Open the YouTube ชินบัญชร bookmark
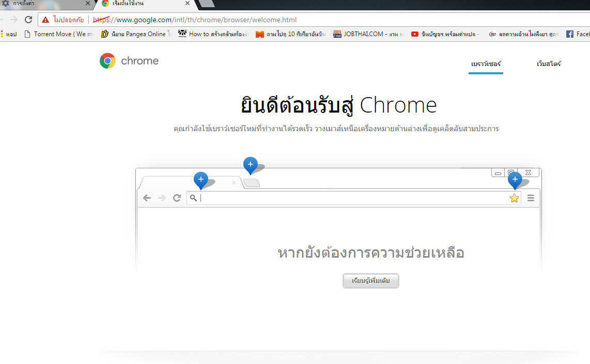Image resolution: width=590 pixels, height=364 pixels. click(x=445, y=34)
